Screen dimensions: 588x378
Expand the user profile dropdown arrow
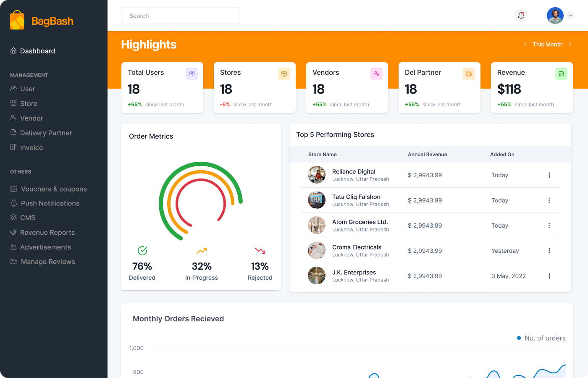[570, 16]
